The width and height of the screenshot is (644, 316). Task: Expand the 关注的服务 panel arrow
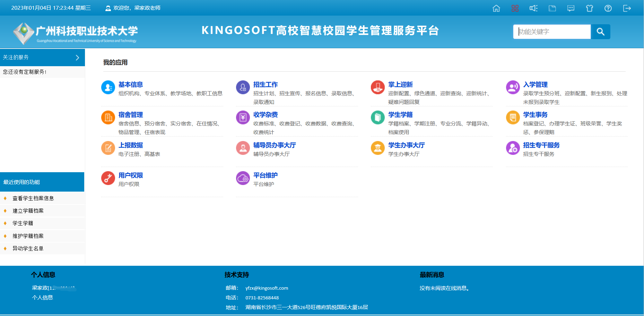click(77, 58)
